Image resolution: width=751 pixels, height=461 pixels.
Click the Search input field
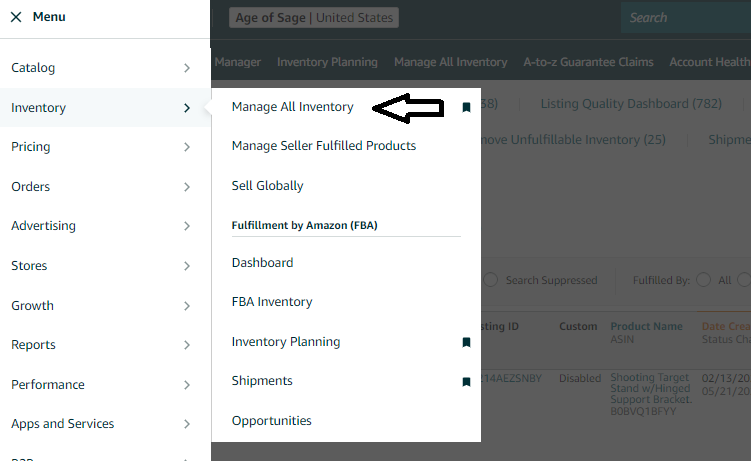point(685,17)
